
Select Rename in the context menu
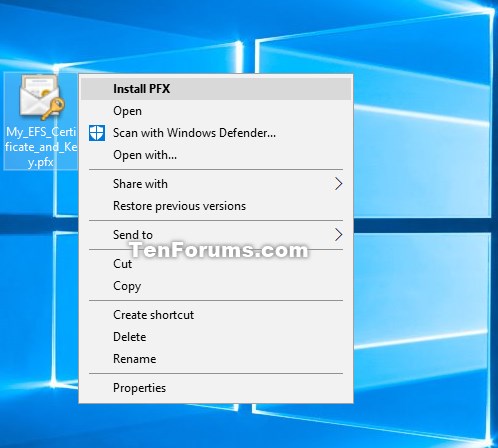(216, 359)
